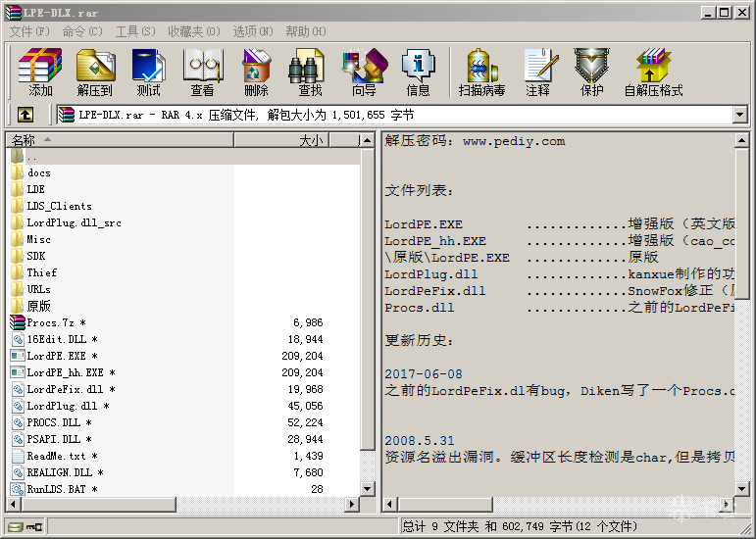Click the archive path address field
The width and height of the screenshot is (756, 539).
394,115
